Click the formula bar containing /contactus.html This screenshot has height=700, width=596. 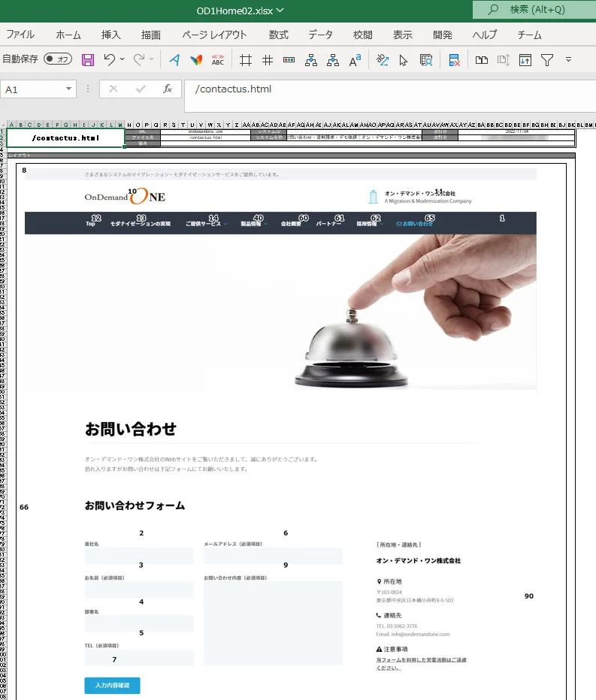390,95
